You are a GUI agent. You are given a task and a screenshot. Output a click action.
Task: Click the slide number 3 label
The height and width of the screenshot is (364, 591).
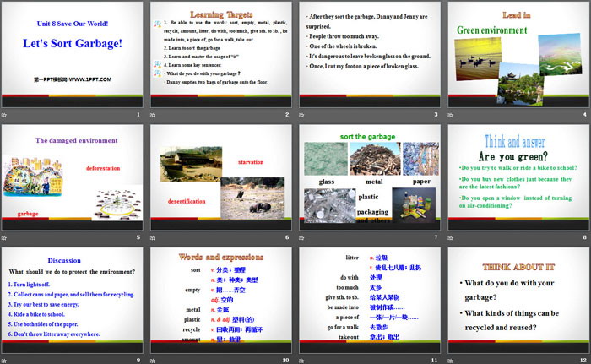(436, 114)
